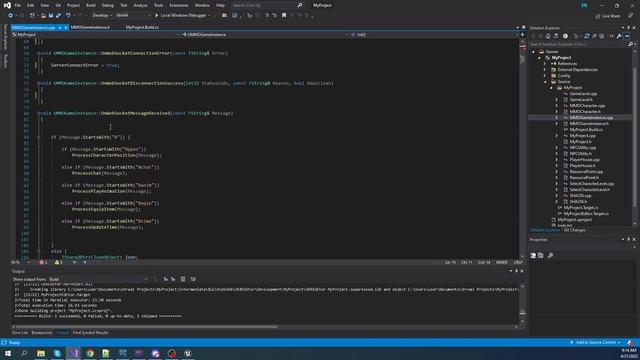The image size is (640, 360).
Task: Open the Develop configuration dropdown
Action: pos(101,16)
